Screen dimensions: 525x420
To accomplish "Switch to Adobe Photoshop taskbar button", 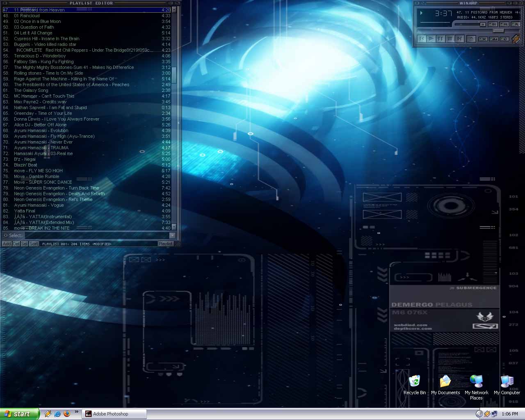I will (114, 414).
